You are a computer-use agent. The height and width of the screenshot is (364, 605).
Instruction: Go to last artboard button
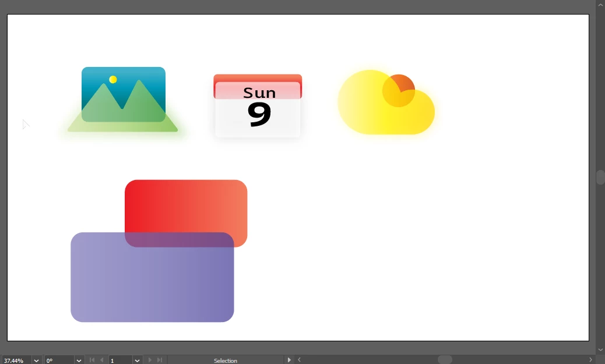[160, 361]
